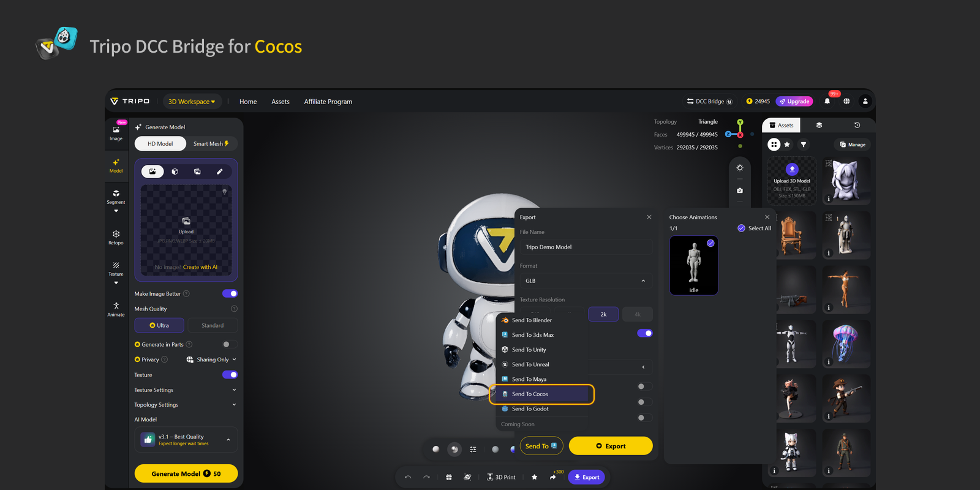The width and height of the screenshot is (980, 490).
Task: Select the Retopo tool icon
Action: 116,237
